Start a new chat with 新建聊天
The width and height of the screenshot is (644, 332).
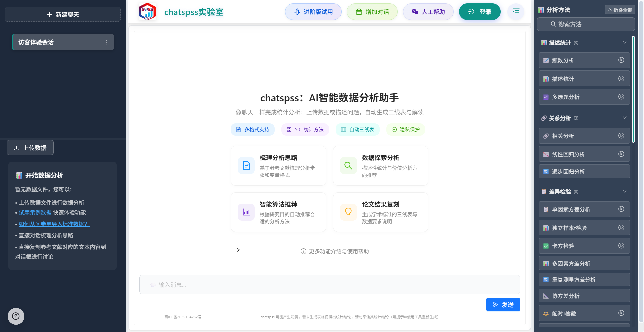click(63, 14)
